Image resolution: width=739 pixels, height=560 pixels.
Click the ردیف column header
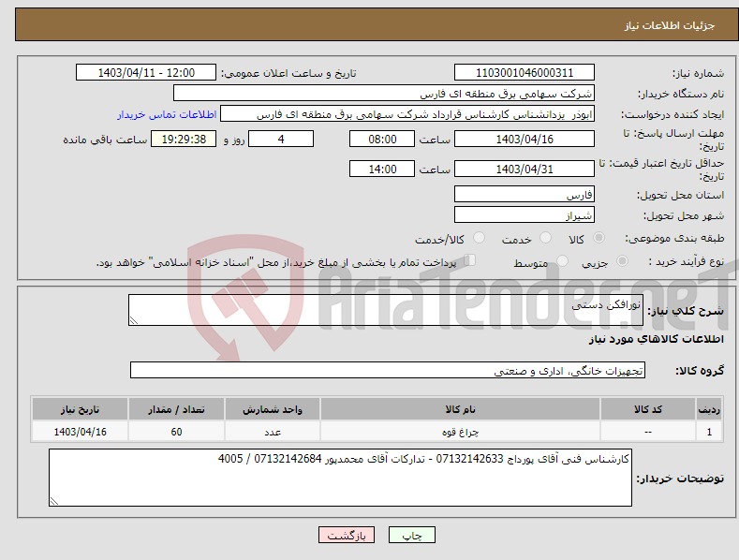(x=709, y=409)
